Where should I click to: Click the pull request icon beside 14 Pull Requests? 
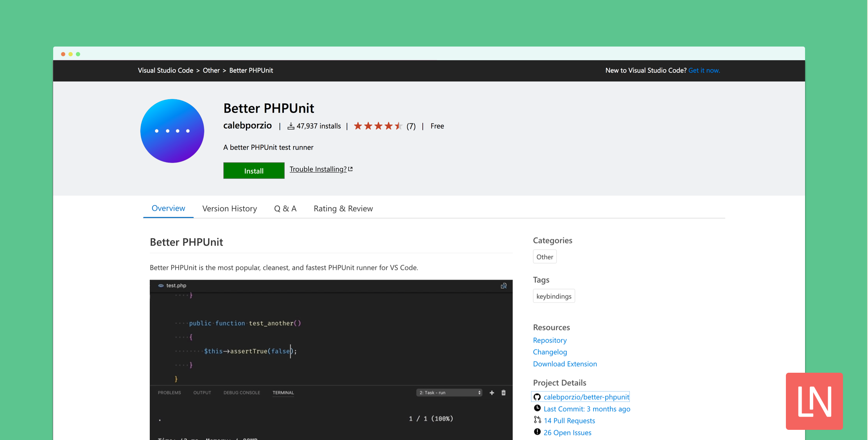[x=537, y=420]
